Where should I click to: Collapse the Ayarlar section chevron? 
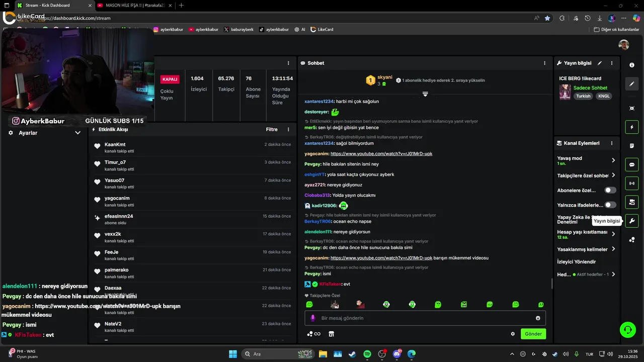77,133
